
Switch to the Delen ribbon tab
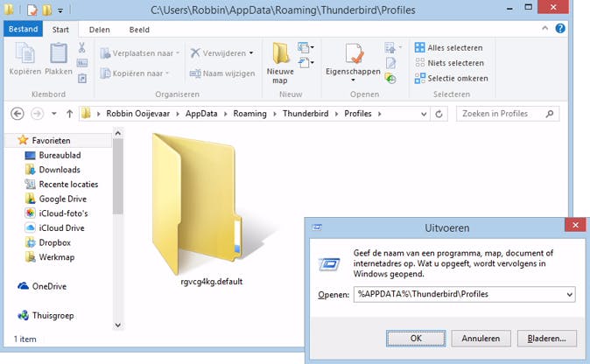99,30
